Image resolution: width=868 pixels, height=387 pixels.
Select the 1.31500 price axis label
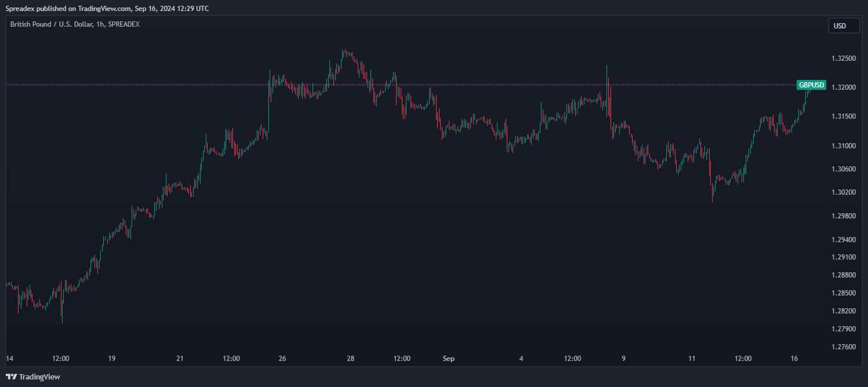point(842,116)
